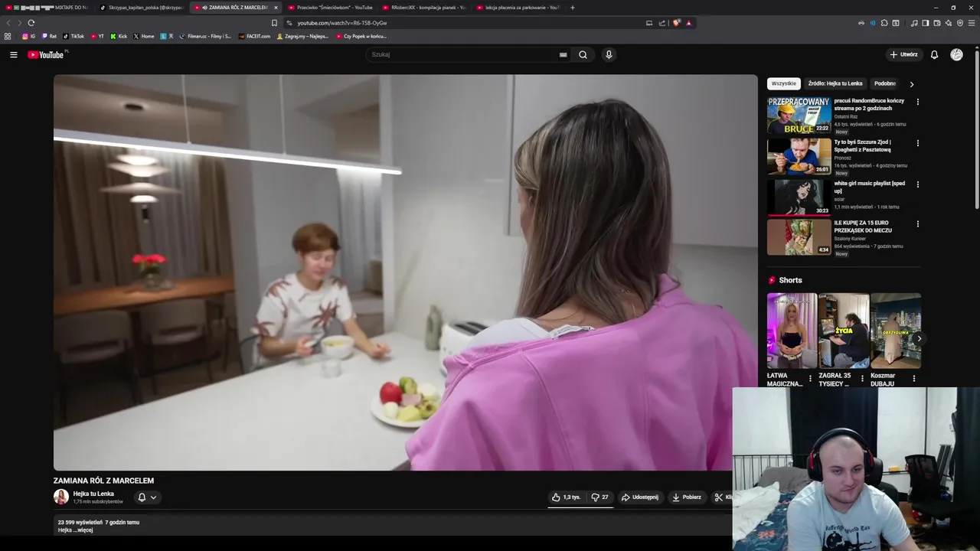Go back to the previous page

[8, 23]
